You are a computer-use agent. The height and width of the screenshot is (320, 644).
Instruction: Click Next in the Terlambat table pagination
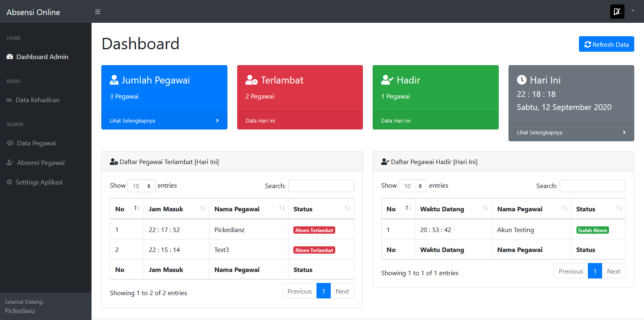pos(342,291)
